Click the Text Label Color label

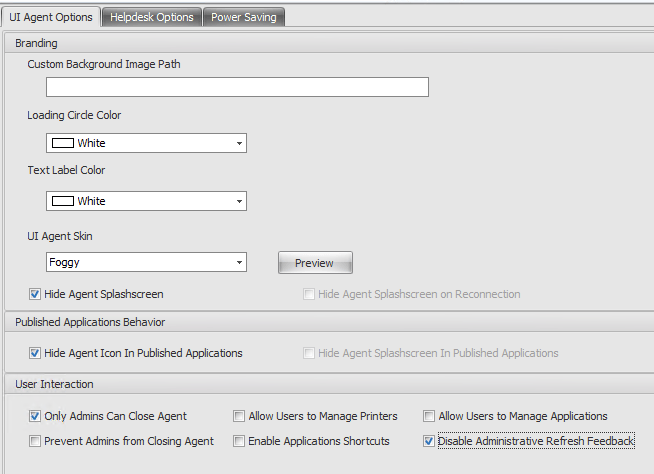click(x=66, y=170)
